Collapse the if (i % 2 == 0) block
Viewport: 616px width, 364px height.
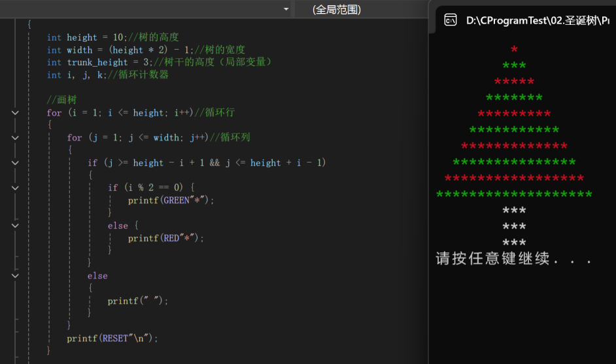pos(15,188)
